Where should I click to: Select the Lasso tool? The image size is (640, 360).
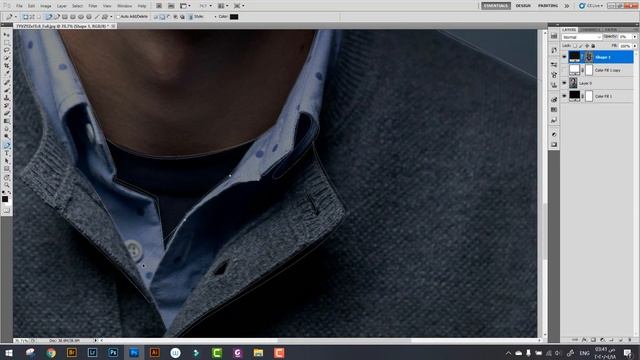7,50
